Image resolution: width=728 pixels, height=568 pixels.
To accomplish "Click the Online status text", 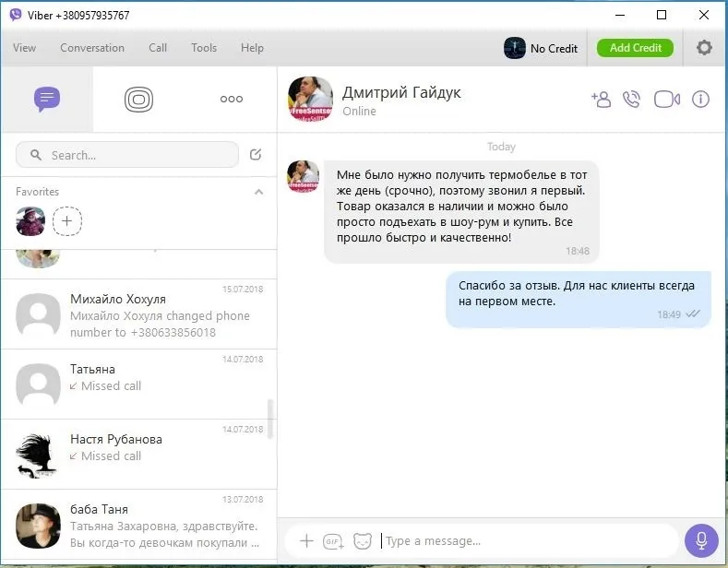I will 359,112.
